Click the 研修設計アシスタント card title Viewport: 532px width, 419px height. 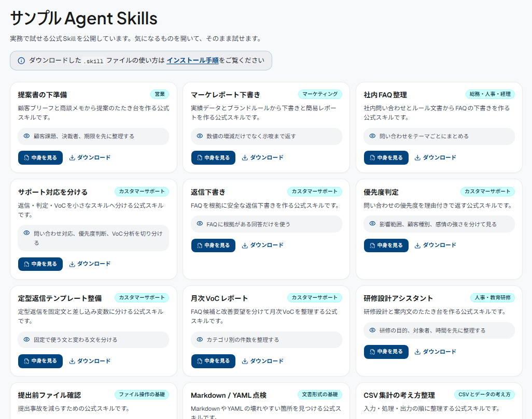(398, 298)
